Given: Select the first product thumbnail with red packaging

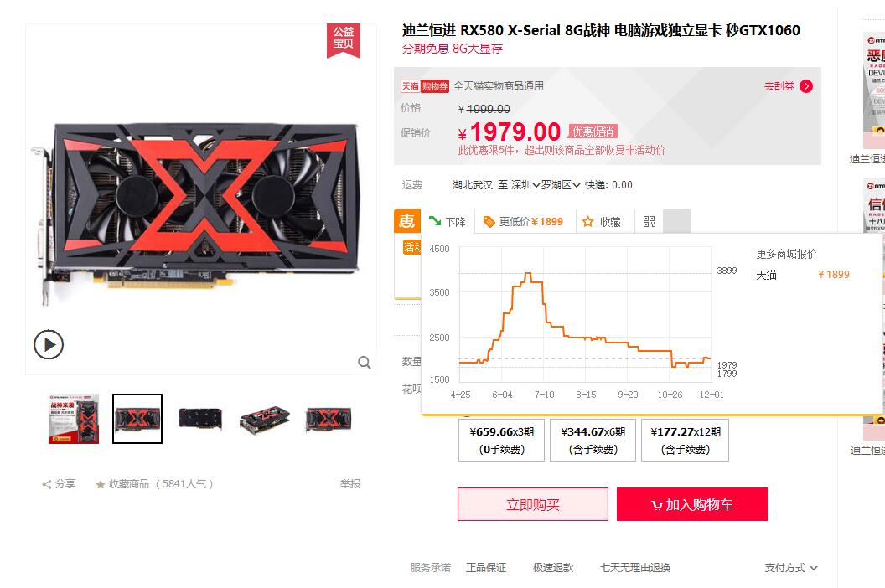Looking at the screenshot, I should [74, 419].
